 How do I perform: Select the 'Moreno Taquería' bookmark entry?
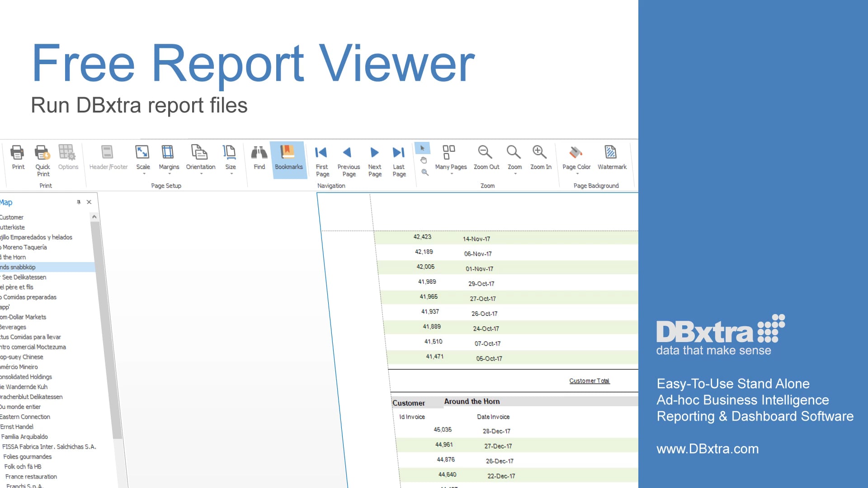(x=24, y=247)
